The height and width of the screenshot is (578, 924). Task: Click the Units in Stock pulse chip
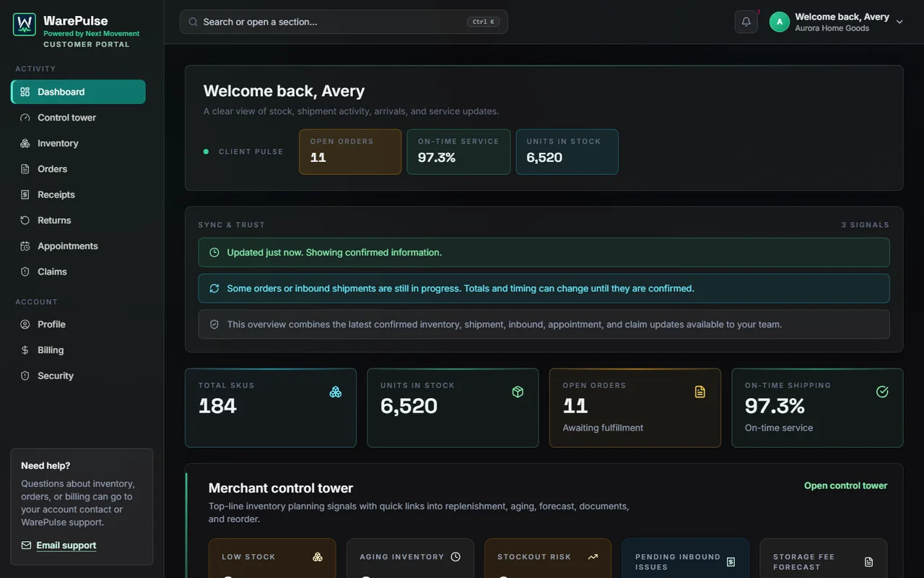567,152
